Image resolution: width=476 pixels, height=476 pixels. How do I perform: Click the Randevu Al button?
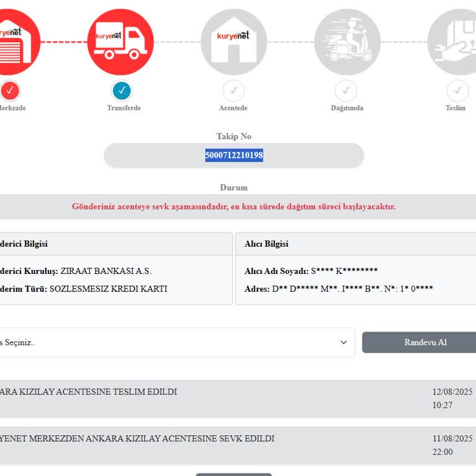[x=419, y=342]
